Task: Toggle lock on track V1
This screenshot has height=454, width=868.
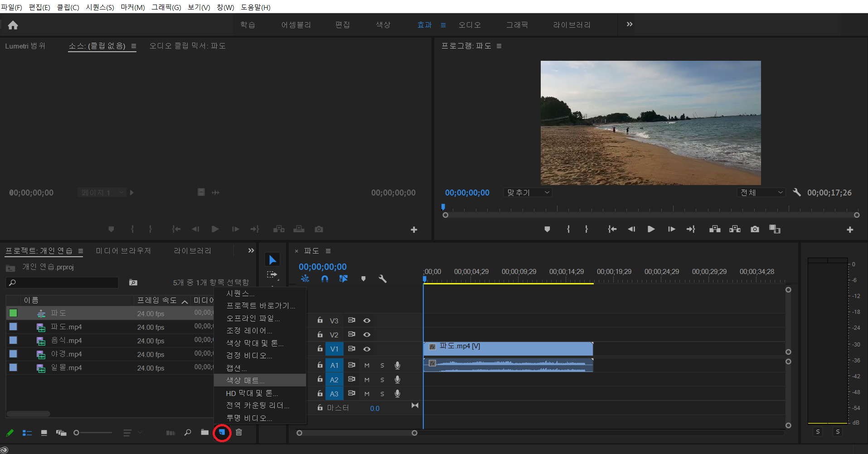Action: click(320, 348)
